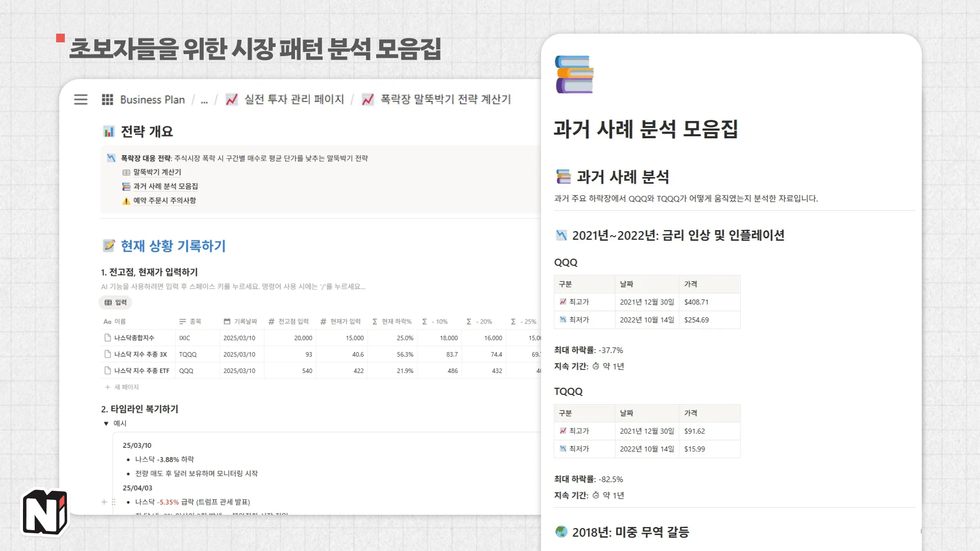The width and height of the screenshot is (980, 551).
Task: Click the memo emoji next to 현재 상황 기록하기
Action: (x=109, y=246)
